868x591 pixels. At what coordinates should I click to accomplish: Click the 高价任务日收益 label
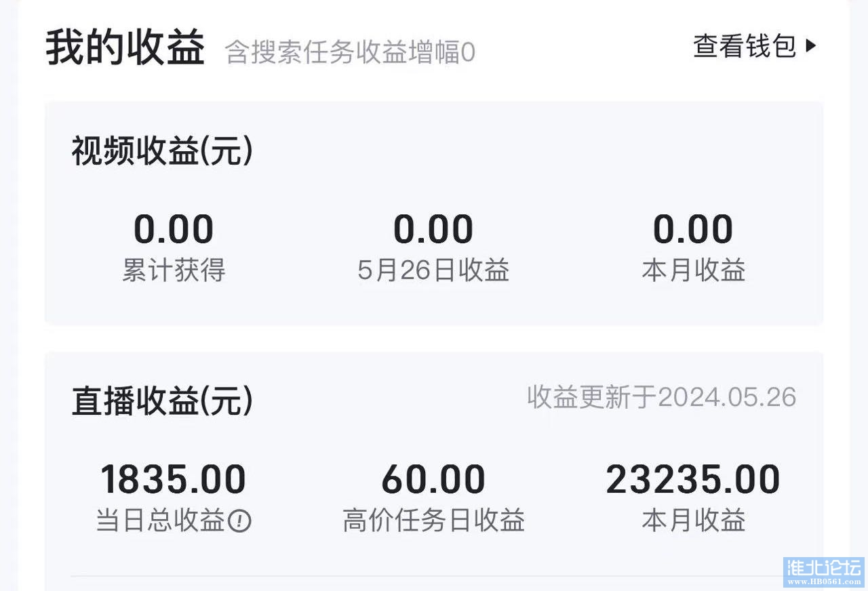(433, 521)
